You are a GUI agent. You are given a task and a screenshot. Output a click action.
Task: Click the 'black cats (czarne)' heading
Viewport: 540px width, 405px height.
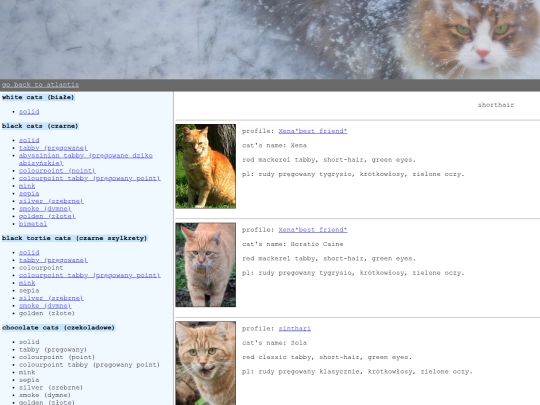pos(40,126)
